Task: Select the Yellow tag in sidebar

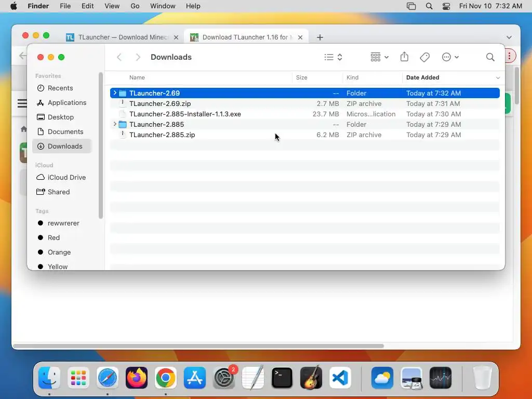Action: click(x=62, y=267)
